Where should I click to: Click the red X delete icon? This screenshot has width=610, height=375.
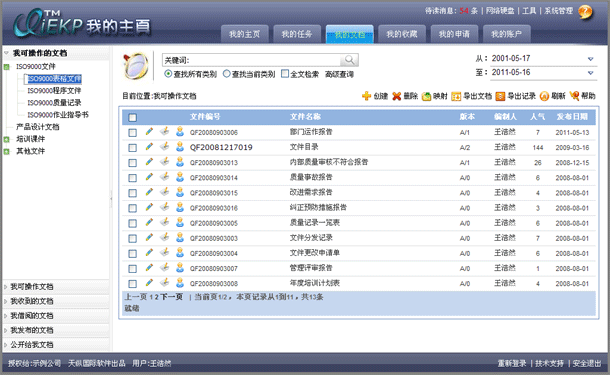pos(396,96)
